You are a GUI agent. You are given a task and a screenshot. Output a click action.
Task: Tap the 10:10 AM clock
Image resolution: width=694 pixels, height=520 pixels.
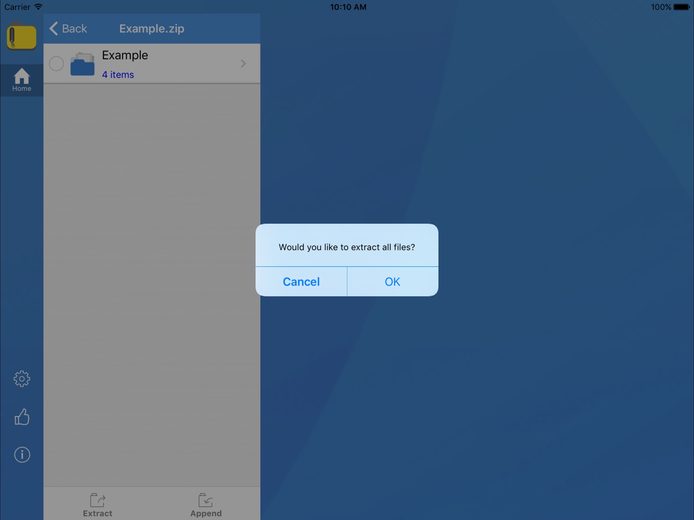pyautogui.click(x=348, y=7)
